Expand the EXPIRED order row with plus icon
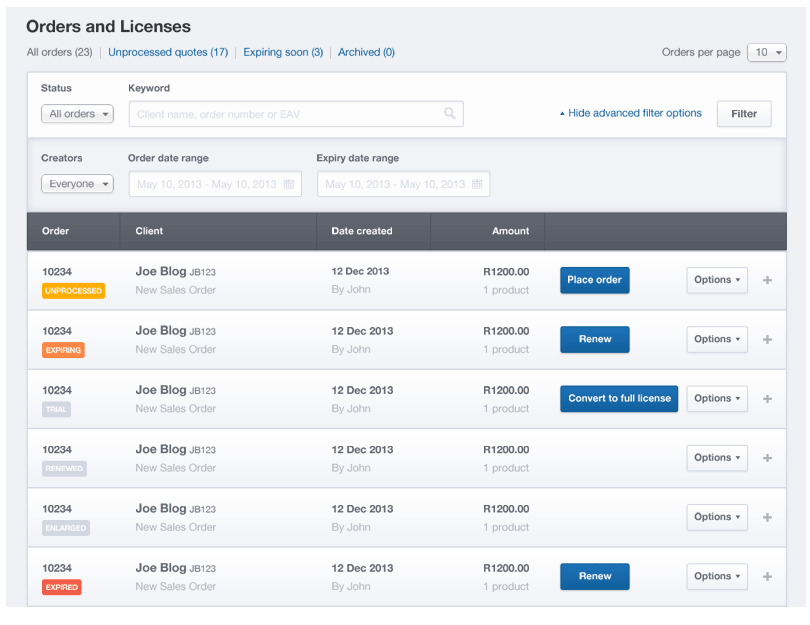 pyautogui.click(x=767, y=576)
